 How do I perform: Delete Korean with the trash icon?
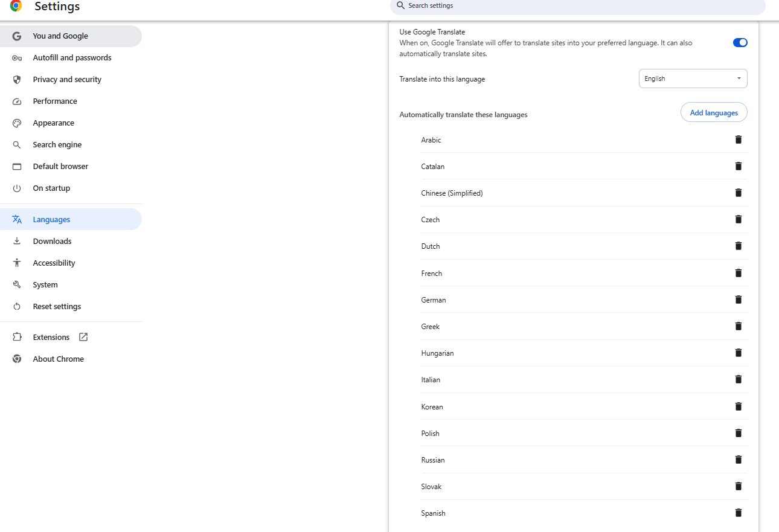pos(738,406)
